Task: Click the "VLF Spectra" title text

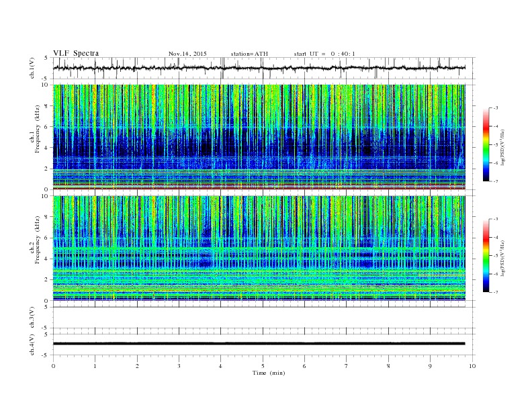Action: point(76,53)
